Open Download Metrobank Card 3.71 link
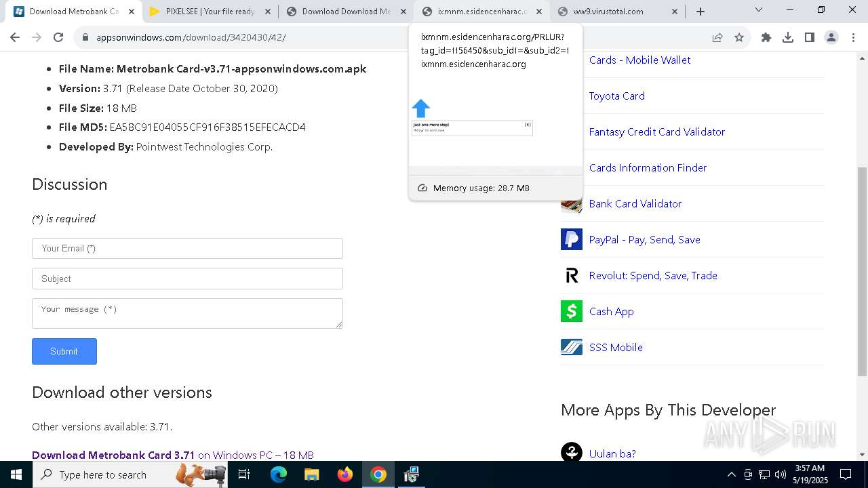868x488 pixels. (x=113, y=455)
